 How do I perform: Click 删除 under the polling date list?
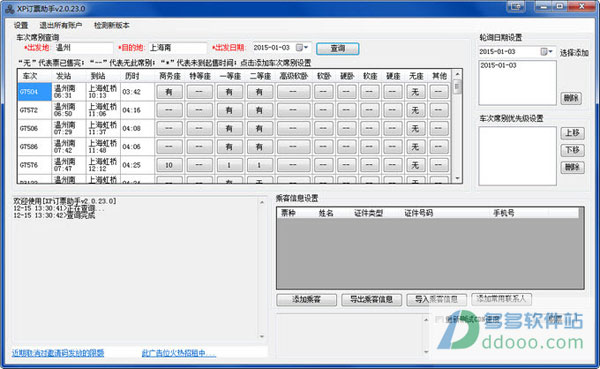[x=571, y=98]
